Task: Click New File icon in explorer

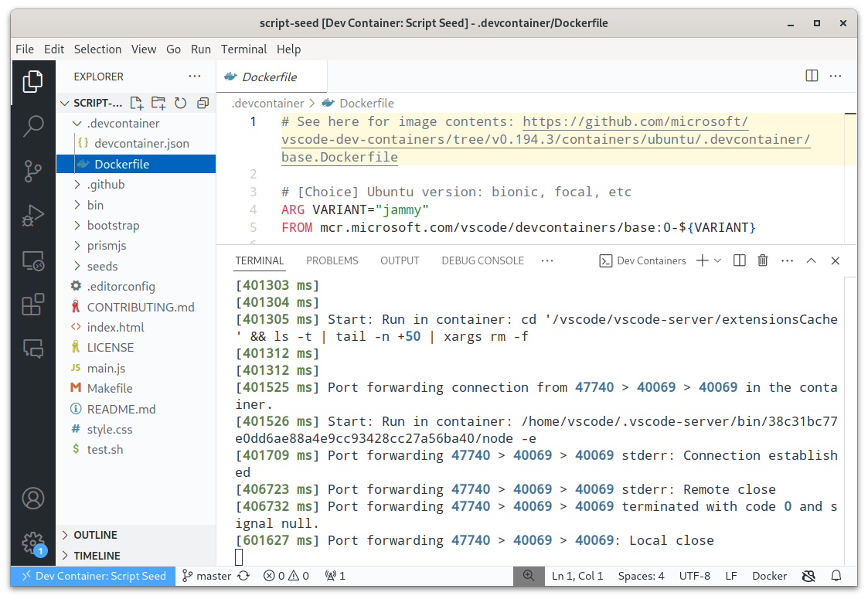Action: [136, 103]
